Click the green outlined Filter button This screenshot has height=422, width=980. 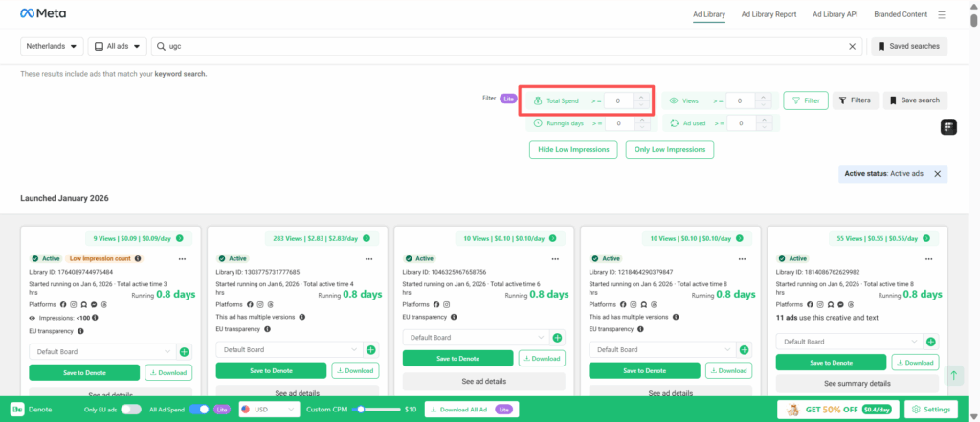(x=806, y=100)
